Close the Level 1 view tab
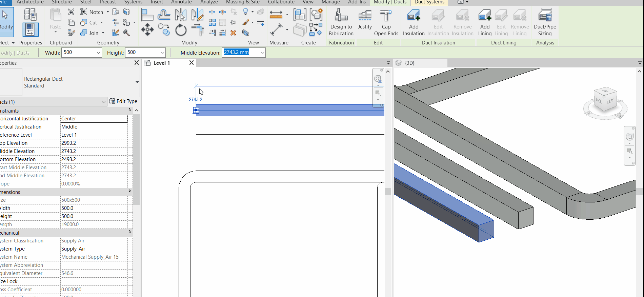Viewport: 644px width, 297px height. tap(192, 63)
